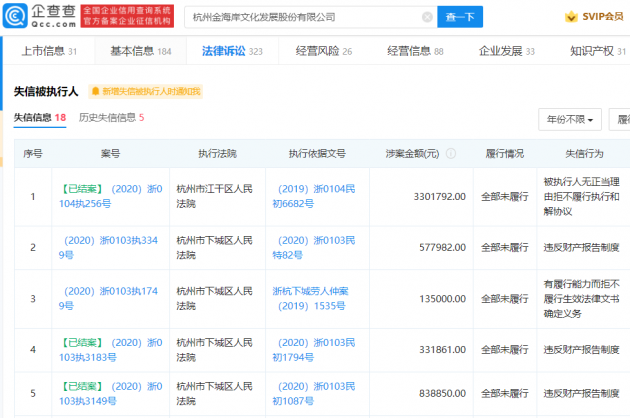Open document (2020)浙0103民初1087号

(314, 393)
